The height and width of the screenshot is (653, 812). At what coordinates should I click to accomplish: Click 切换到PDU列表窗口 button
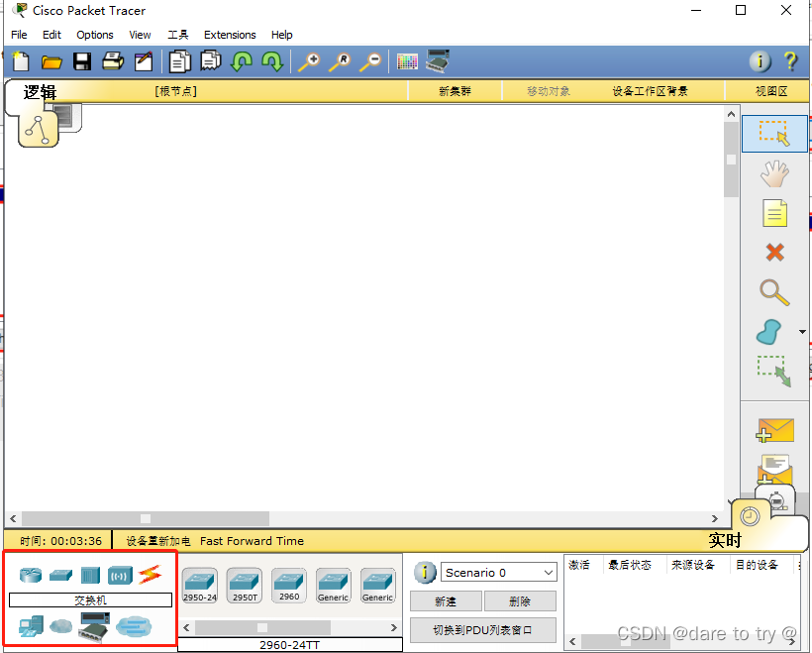point(482,630)
